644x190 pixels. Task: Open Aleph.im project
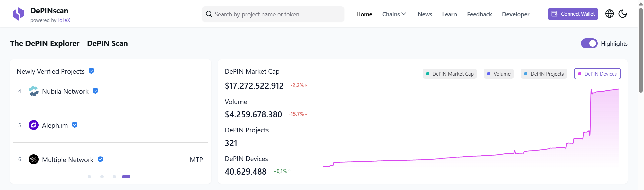[55, 125]
